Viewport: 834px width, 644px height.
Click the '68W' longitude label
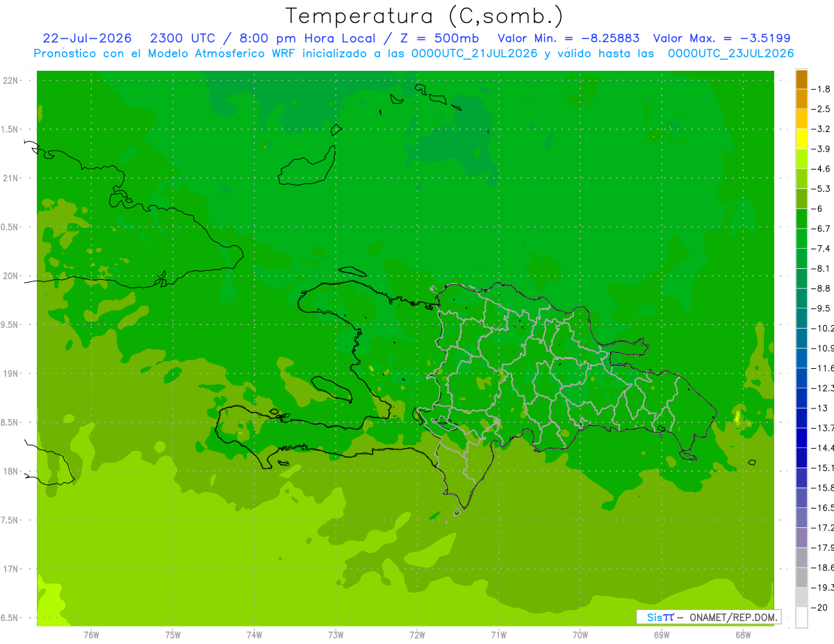743,635
